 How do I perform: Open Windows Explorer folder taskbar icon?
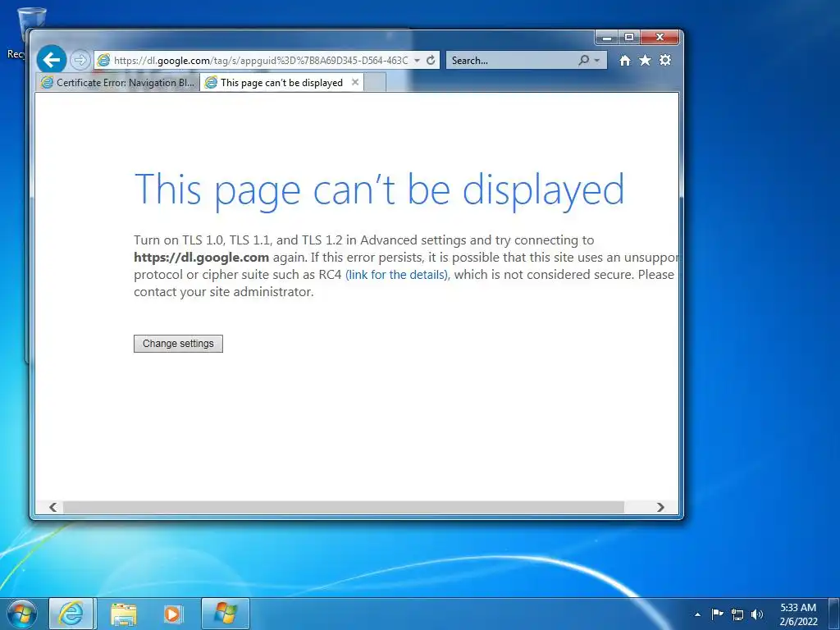tap(123, 614)
